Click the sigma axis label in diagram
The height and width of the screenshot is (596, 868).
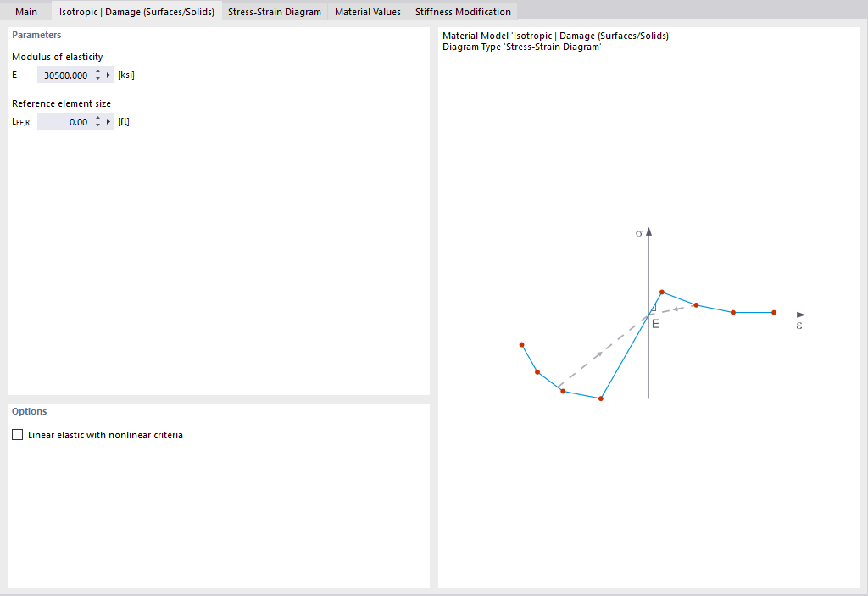pyautogui.click(x=639, y=233)
